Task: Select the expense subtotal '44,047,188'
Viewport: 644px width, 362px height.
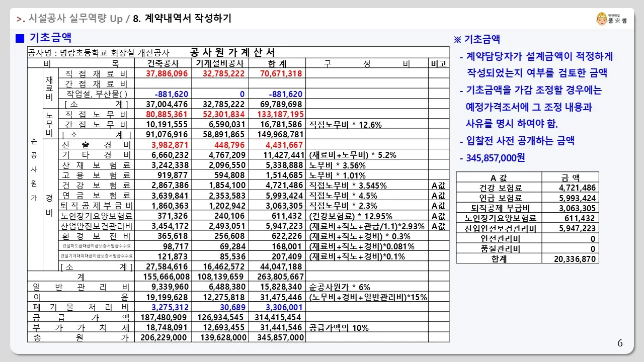Action: (281, 266)
